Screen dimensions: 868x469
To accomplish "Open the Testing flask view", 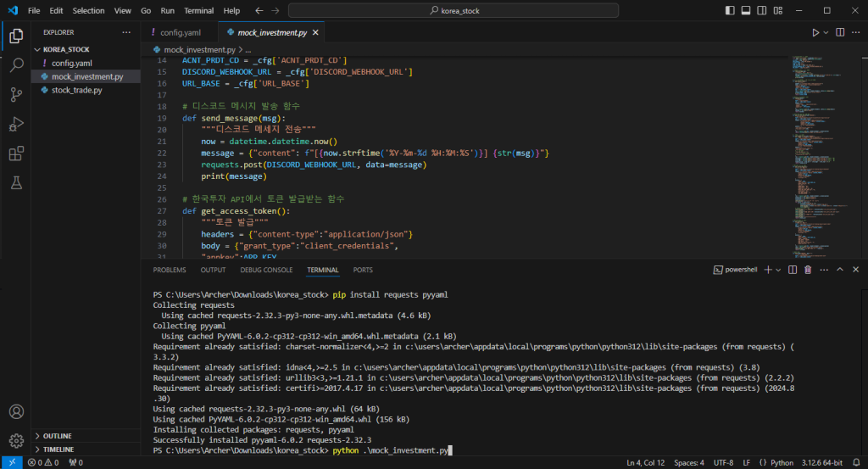I will [16, 182].
